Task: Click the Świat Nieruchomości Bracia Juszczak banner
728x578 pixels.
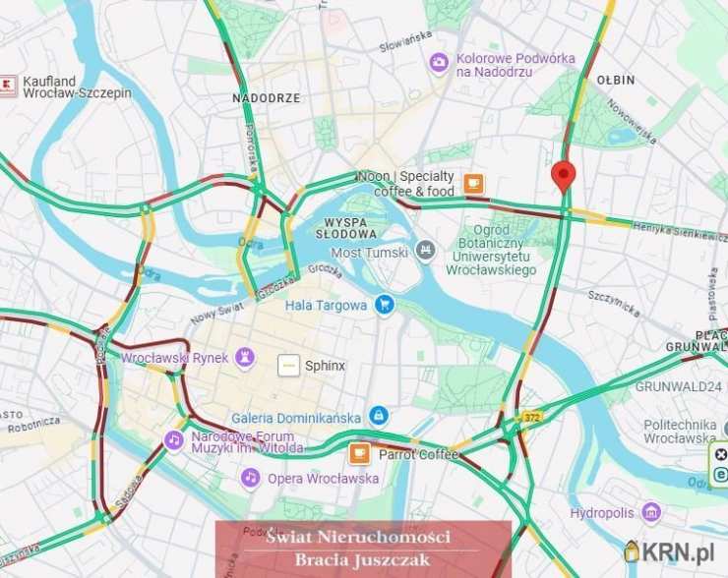Action: tap(363, 549)
